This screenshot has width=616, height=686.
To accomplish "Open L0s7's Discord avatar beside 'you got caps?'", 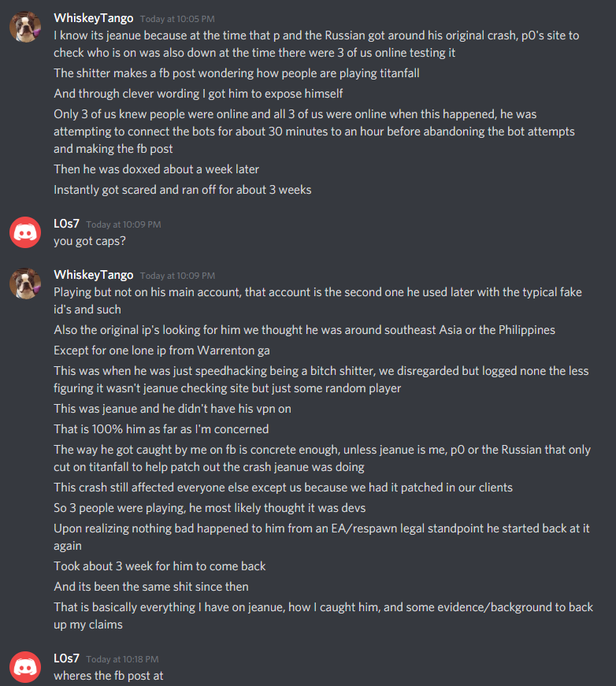I will click(25, 233).
